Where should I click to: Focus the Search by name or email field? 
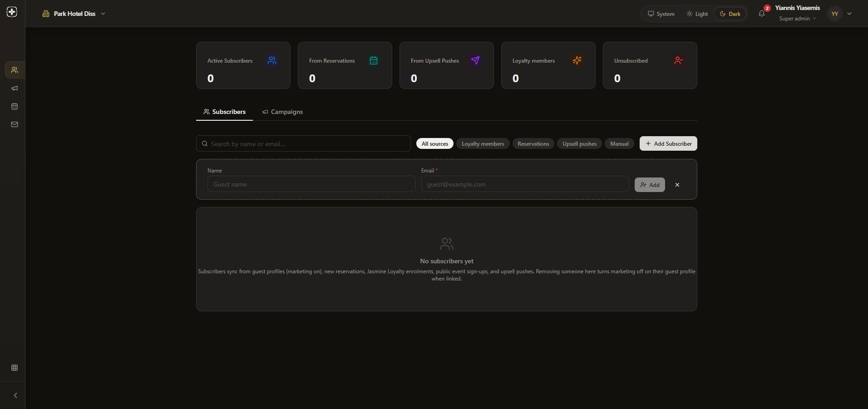click(303, 143)
